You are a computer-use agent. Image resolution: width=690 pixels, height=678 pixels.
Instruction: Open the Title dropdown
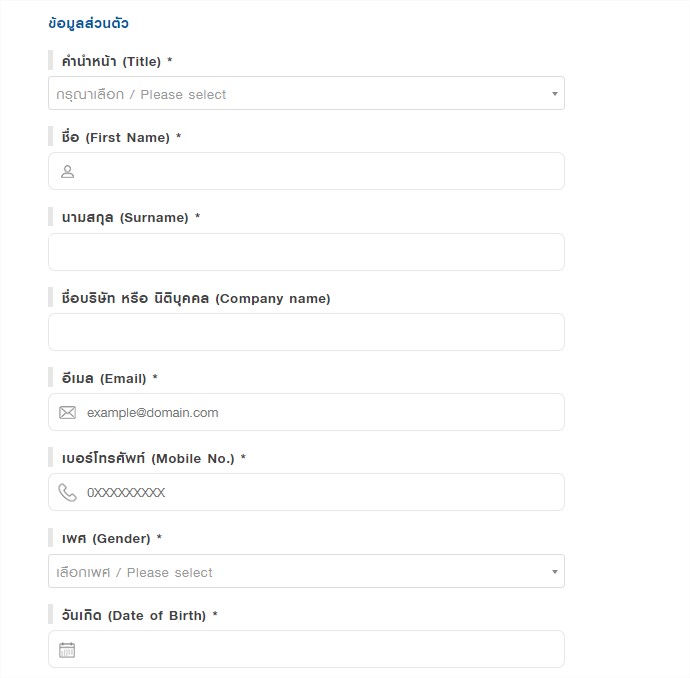(x=306, y=93)
